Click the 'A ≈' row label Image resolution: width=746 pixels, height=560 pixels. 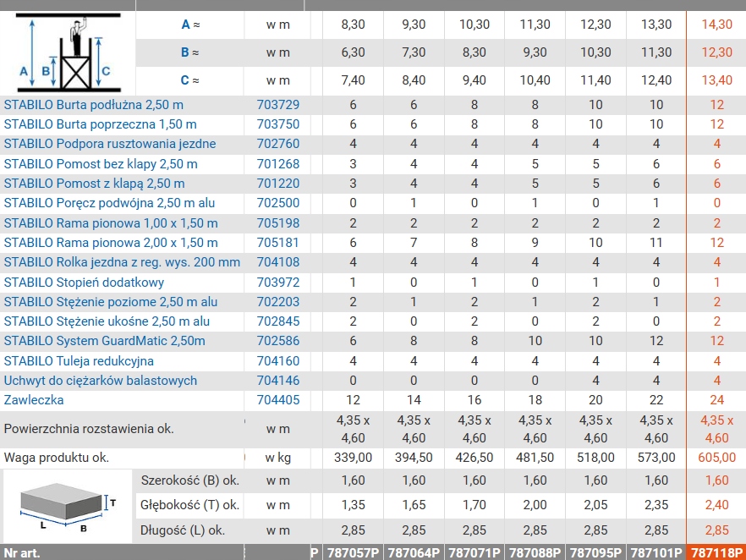190,25
